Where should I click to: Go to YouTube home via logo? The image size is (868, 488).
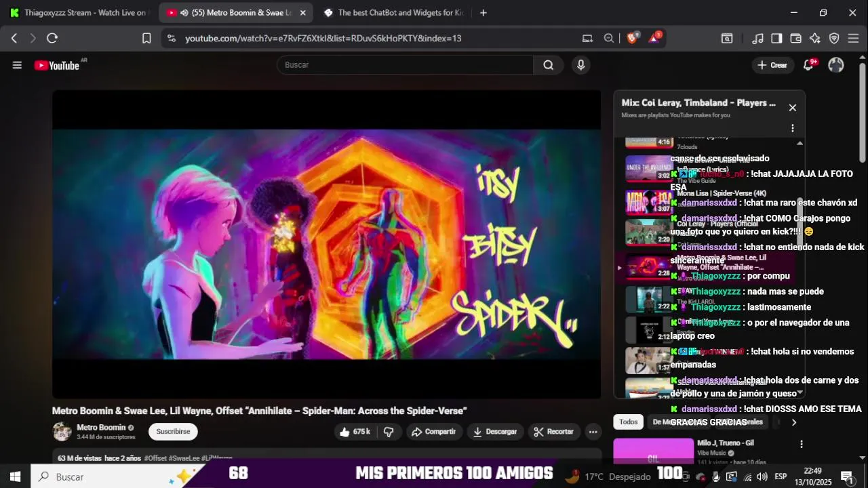click(57, 65)
